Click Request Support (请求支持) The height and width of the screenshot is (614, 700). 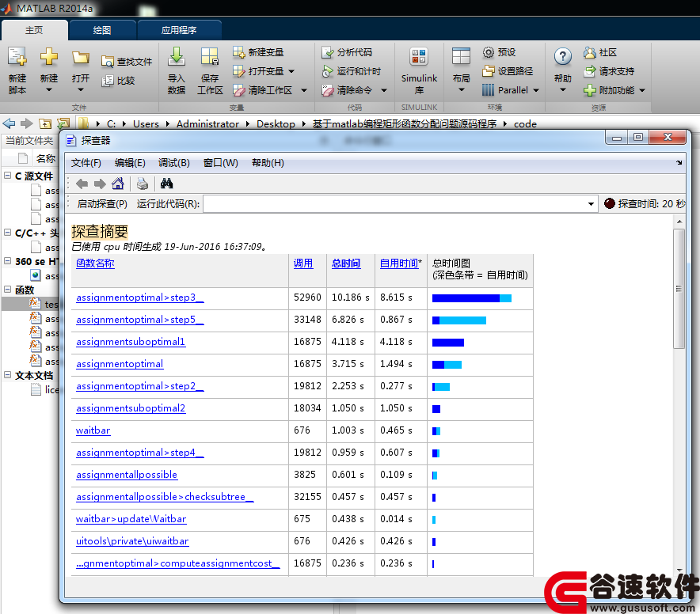coord(609,71)
